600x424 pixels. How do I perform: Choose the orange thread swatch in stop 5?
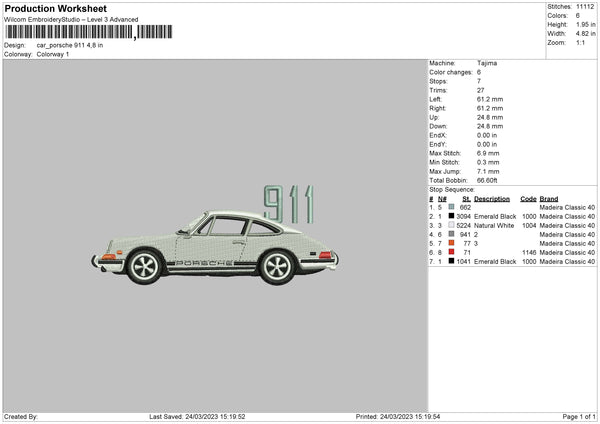(x=451, y=243)
